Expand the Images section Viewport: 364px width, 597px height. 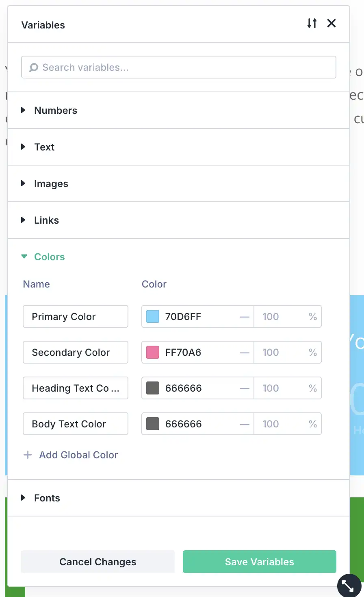coord(51,183)
